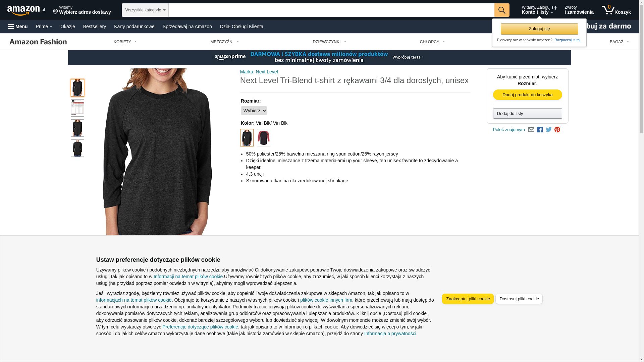Open the Bestsellery navigation item
This screenshot has width=644, height=362.
(x=95, y=26)
